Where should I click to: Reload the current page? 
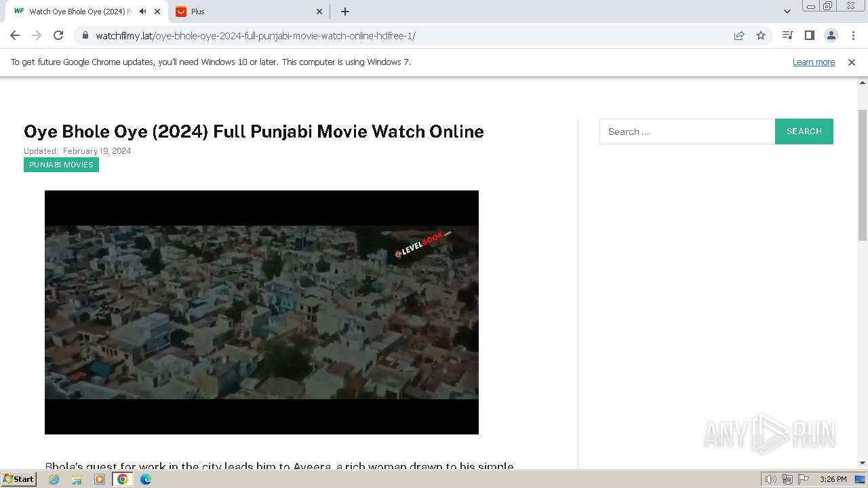pyautogui.click(x=58, y=35)
